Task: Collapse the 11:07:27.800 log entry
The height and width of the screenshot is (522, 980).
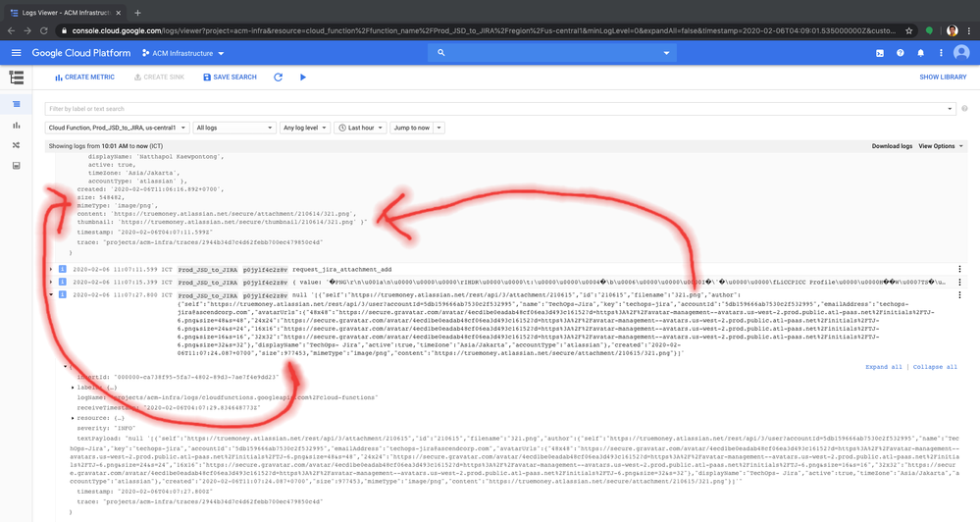Action: 51,295
